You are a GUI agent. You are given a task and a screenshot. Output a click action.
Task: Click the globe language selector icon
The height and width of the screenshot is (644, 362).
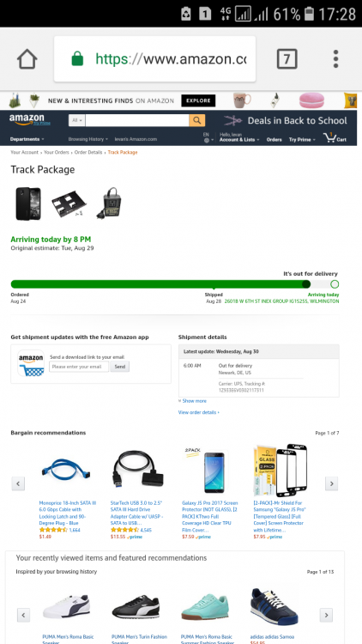[x=207, y=140]
